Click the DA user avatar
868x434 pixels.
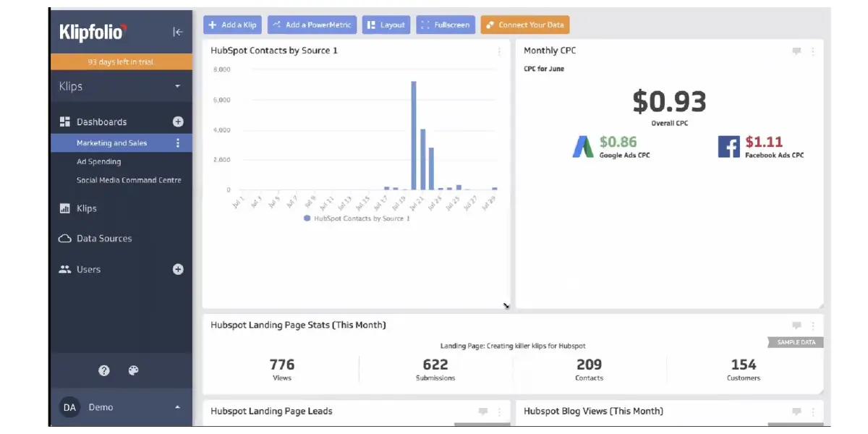tap(69, 407)
